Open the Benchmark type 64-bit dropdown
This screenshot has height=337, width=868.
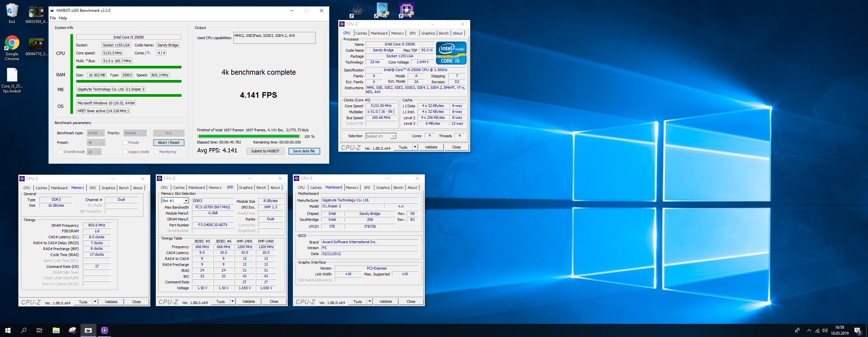96,133
